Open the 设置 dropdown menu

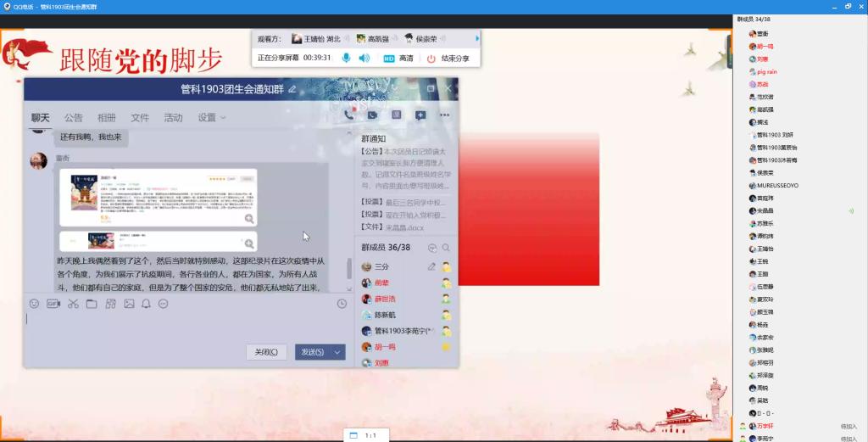coord(211,118)
